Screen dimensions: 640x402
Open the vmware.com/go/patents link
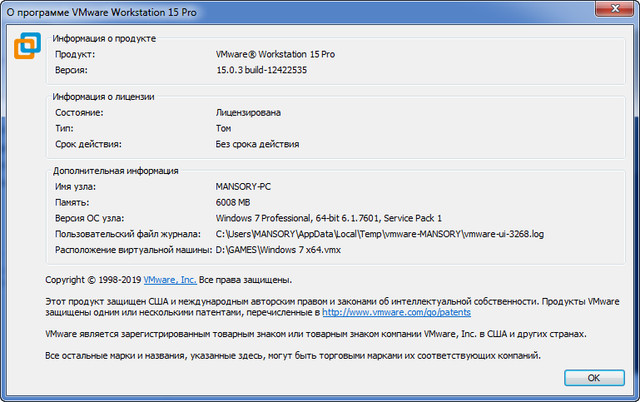tap(396, 313)
